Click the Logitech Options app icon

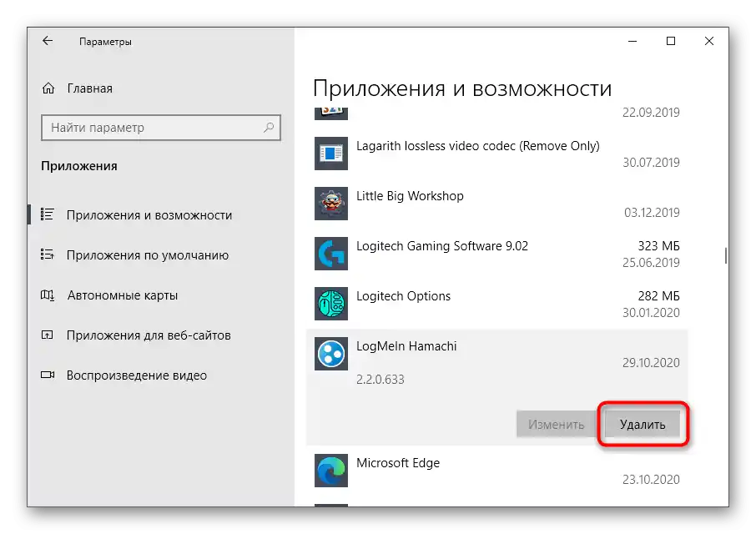[x=331, y=304]
